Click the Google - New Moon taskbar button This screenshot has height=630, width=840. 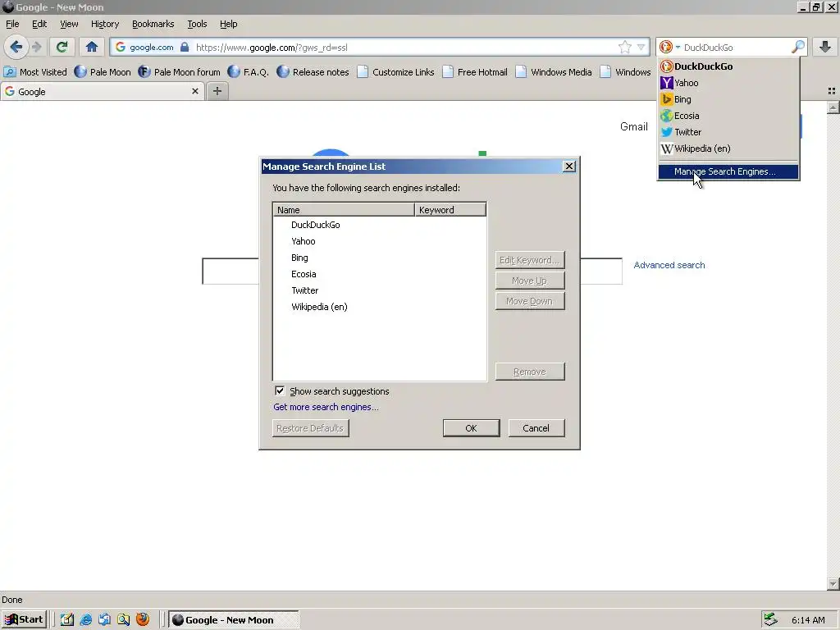[x=234, y=620]
